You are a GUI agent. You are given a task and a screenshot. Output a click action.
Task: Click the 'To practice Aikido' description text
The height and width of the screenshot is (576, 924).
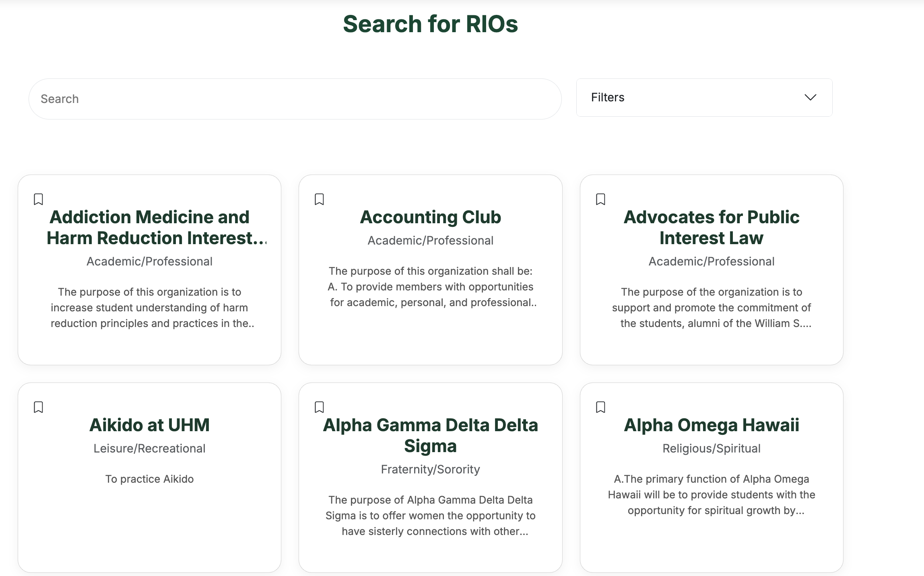[x=149, y=479]
